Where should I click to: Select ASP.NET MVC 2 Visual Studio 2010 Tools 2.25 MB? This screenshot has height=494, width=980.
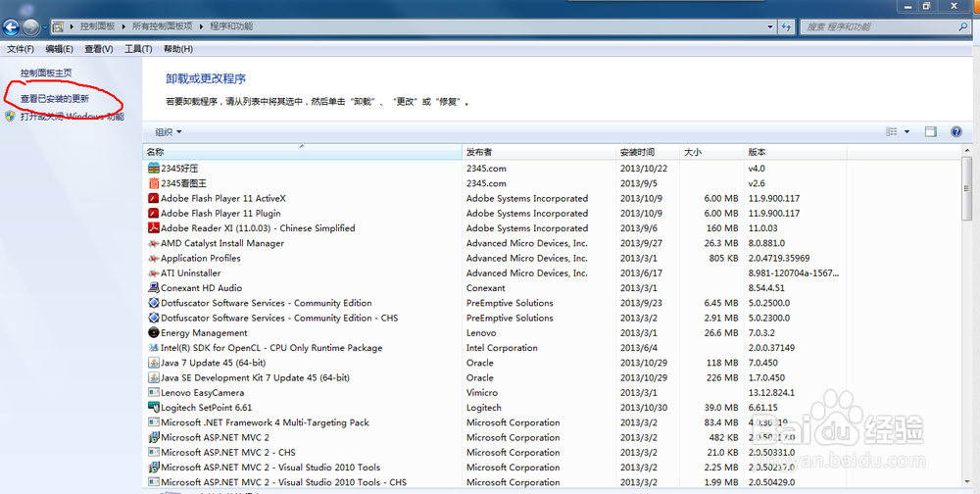pos(270,468)
